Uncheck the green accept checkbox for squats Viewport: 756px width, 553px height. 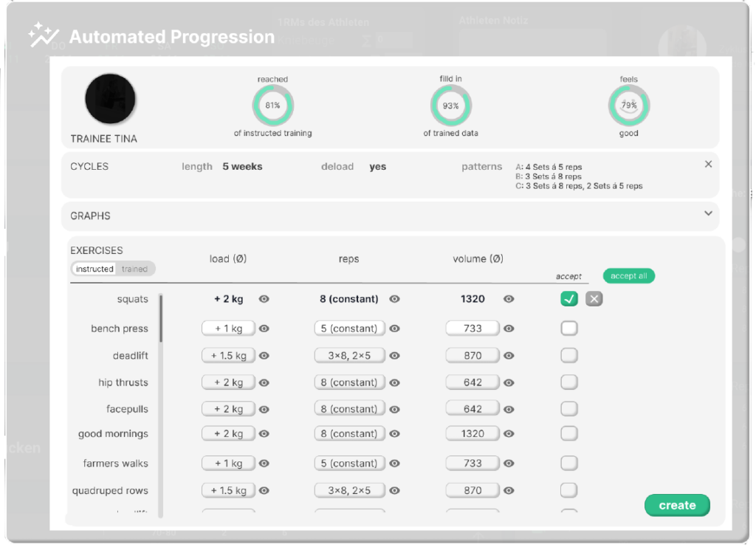click(568, 299)
